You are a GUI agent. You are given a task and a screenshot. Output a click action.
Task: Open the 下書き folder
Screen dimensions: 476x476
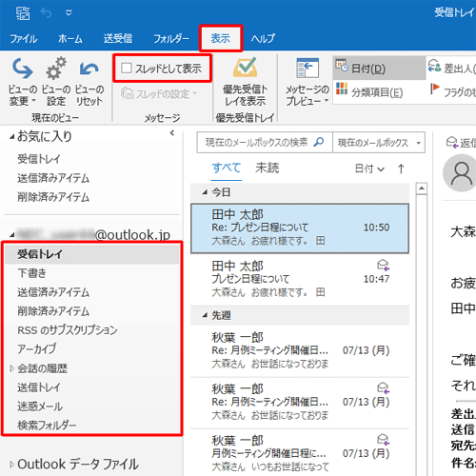(31, 273)
